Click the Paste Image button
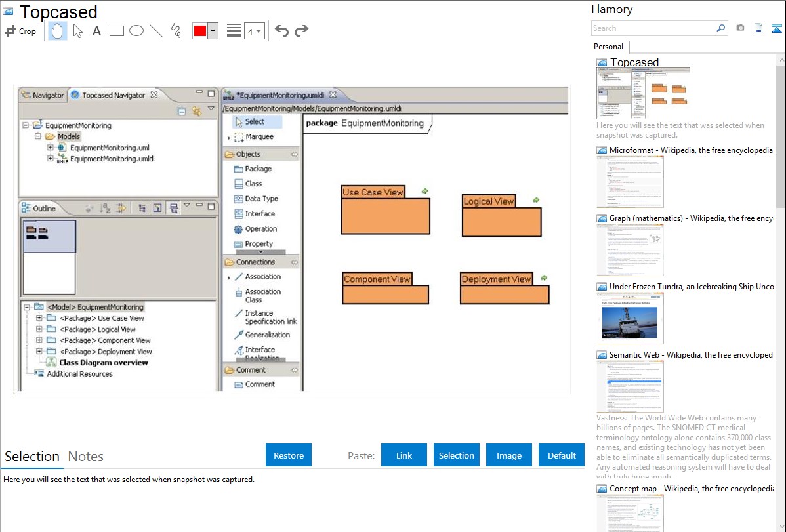Viewport: 786px width, 532px height. [x=509, y=455]
